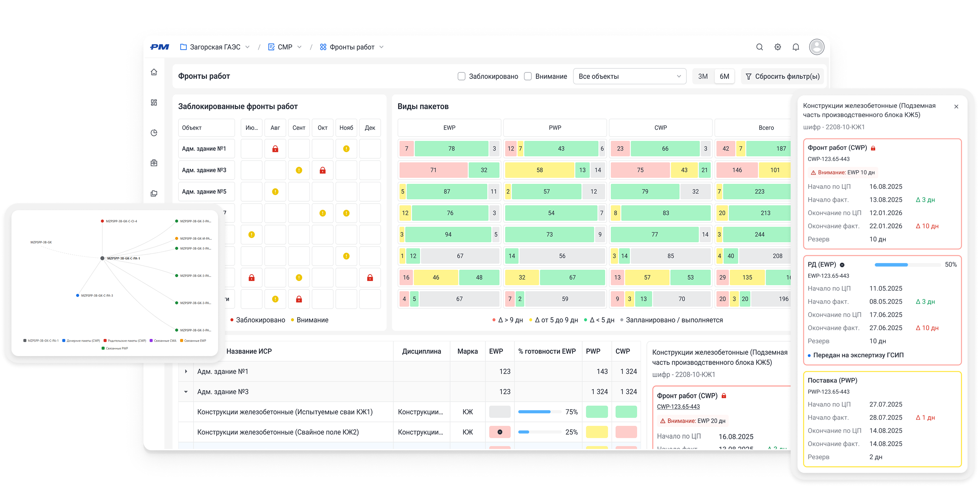Open CWP-123.65-443 link
The height and width of the screenshot is (487, 980).
coord(678,407)
